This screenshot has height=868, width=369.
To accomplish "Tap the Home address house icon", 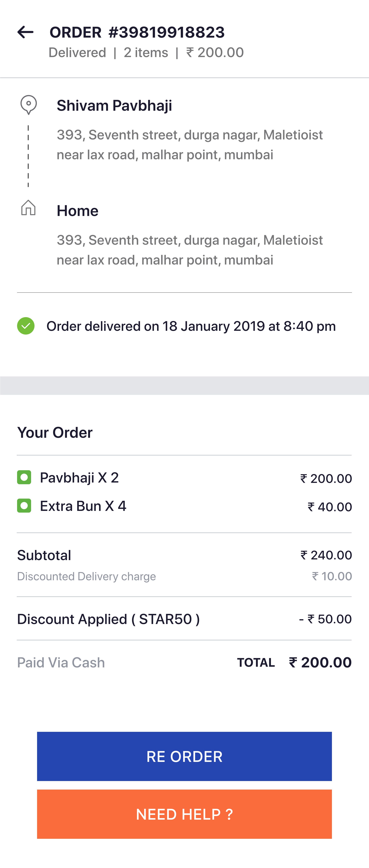I will coord(28,208).
